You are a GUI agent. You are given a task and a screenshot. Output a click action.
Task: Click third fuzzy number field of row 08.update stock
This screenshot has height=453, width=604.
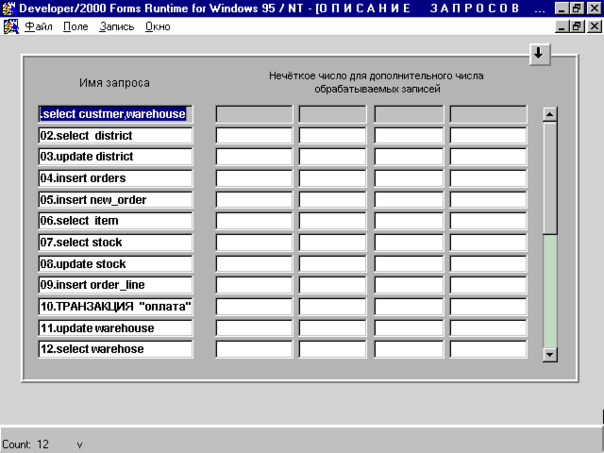(409, 264)
